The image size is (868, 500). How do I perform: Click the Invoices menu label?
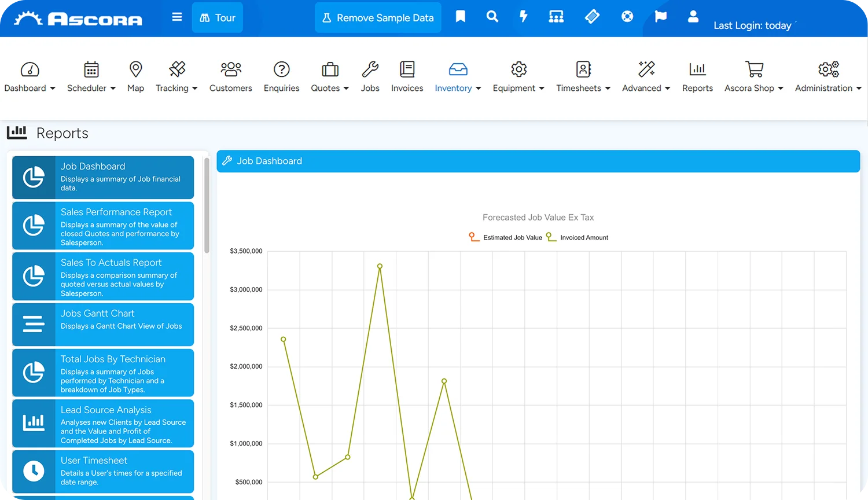(x=407, y=88)
